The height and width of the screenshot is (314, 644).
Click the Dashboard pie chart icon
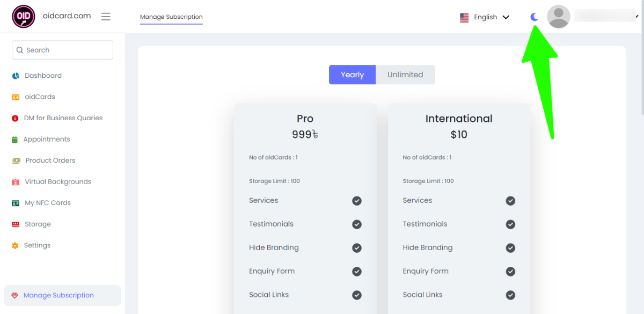(16, 76)
